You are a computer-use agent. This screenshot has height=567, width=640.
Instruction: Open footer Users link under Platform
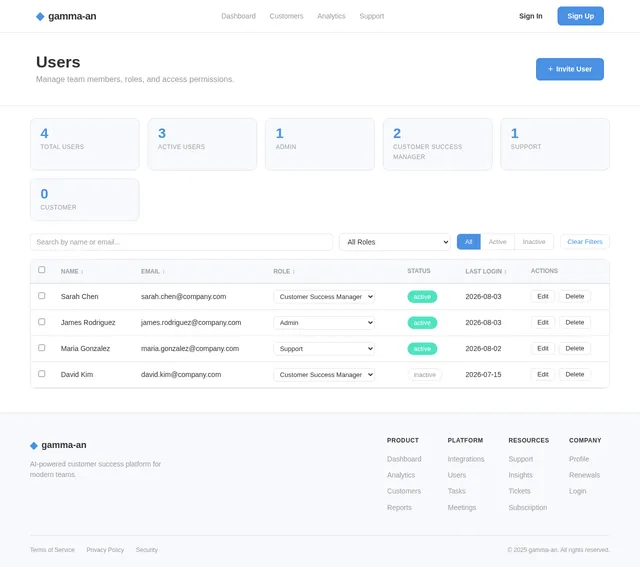457,475
